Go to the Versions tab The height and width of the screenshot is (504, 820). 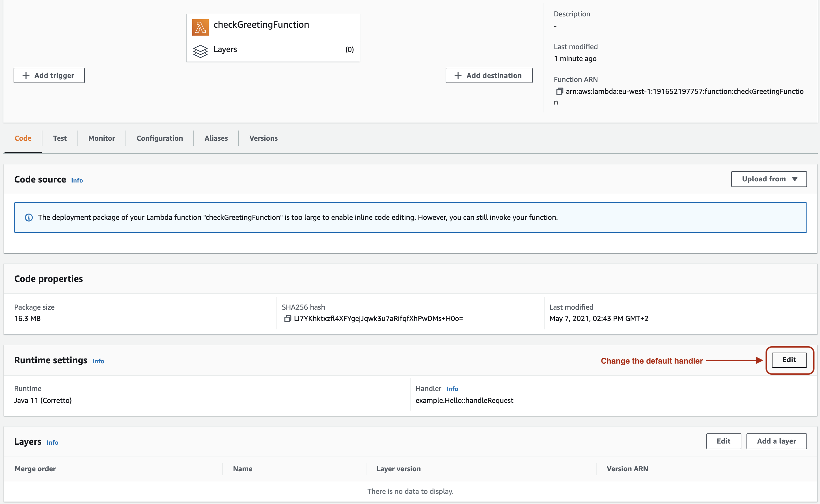pyautogui.click(x=263, y=138)
